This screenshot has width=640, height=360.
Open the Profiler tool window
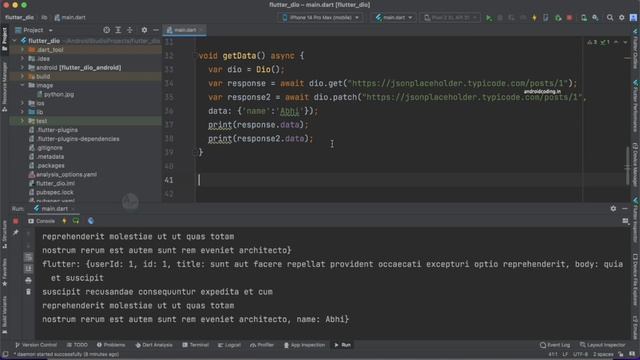point(262,345)
